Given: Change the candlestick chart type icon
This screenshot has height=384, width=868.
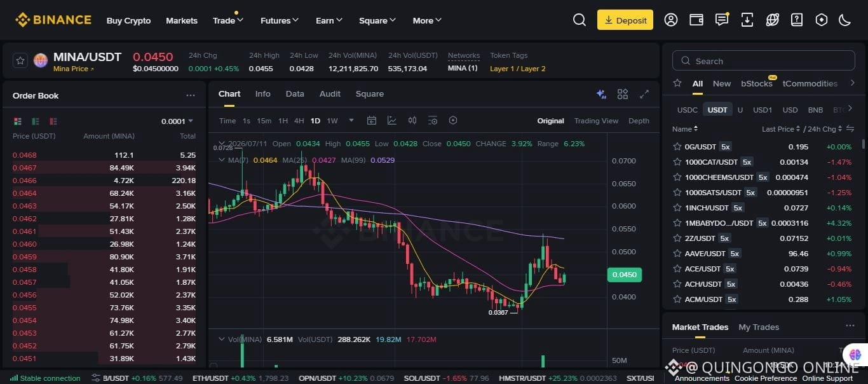Looking at the screenshot, I should pyautogui.click(x=412, y=120).
